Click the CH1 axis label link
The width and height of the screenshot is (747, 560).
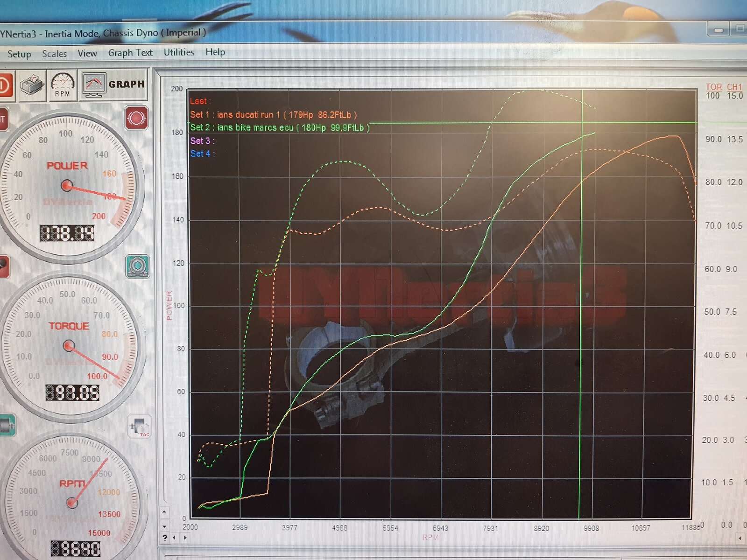pos(734,87)
